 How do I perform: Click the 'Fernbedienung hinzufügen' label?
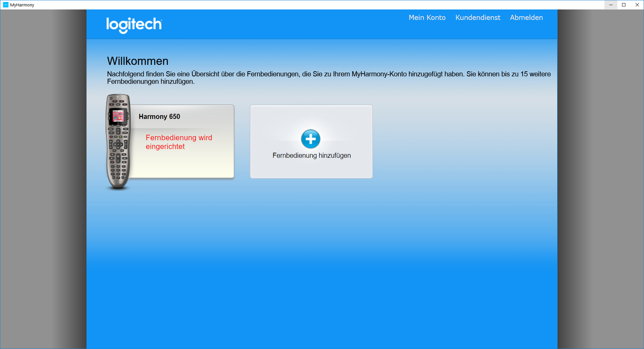click(312, 155)
